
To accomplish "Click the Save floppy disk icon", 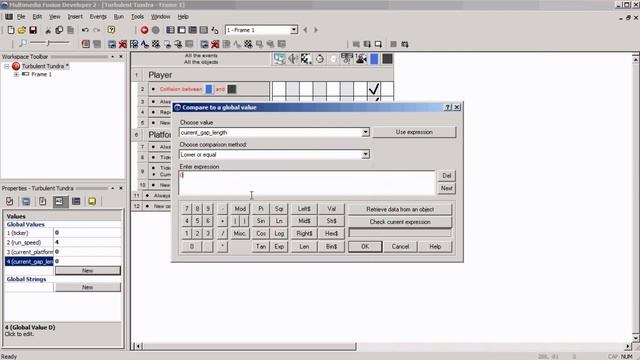I will click(33, 30).
